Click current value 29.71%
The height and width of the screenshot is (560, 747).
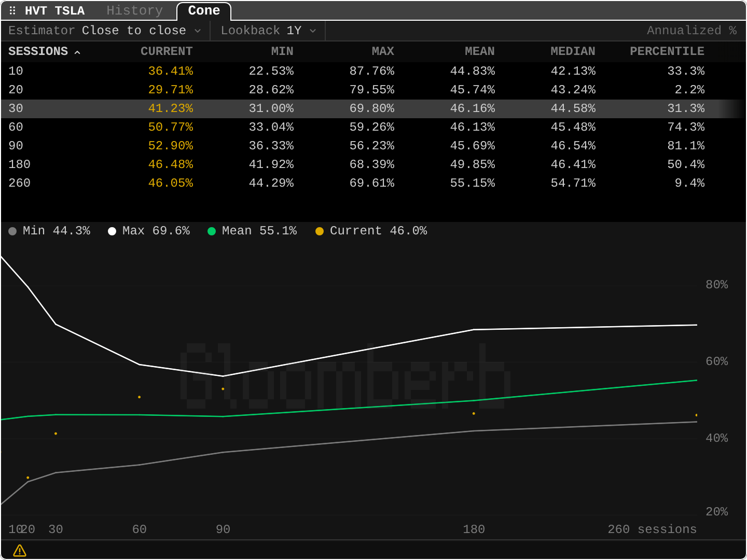[x=171, y=90]
